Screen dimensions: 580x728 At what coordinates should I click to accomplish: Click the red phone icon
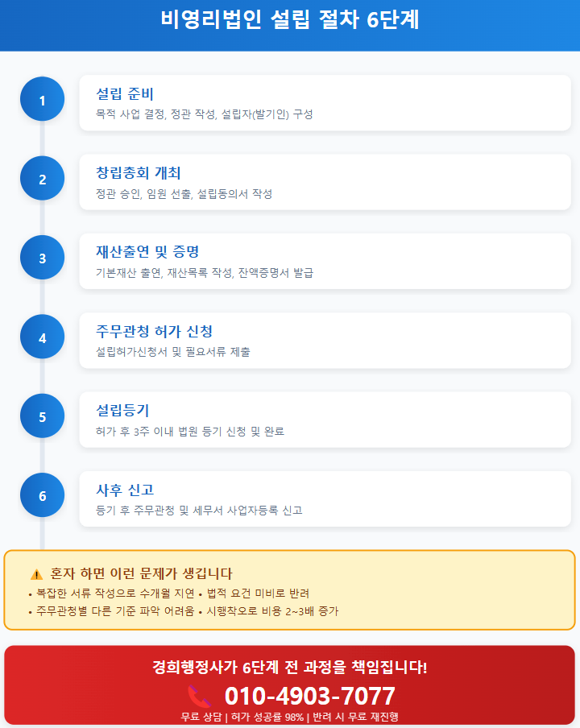[199, 696]
